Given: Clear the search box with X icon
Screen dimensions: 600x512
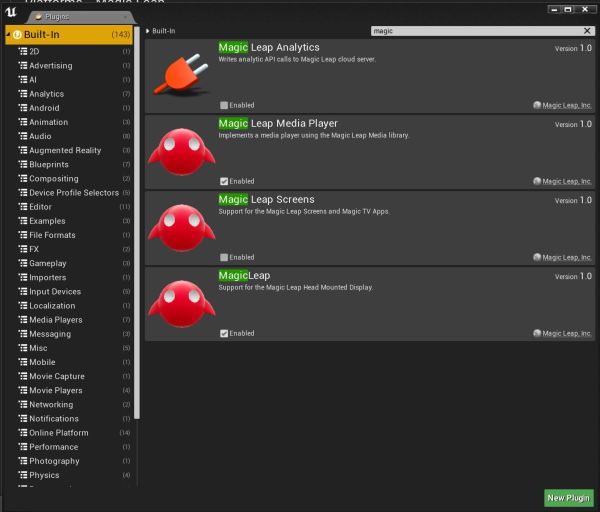Looking at the screenshot, I should (x=587, y=31).
